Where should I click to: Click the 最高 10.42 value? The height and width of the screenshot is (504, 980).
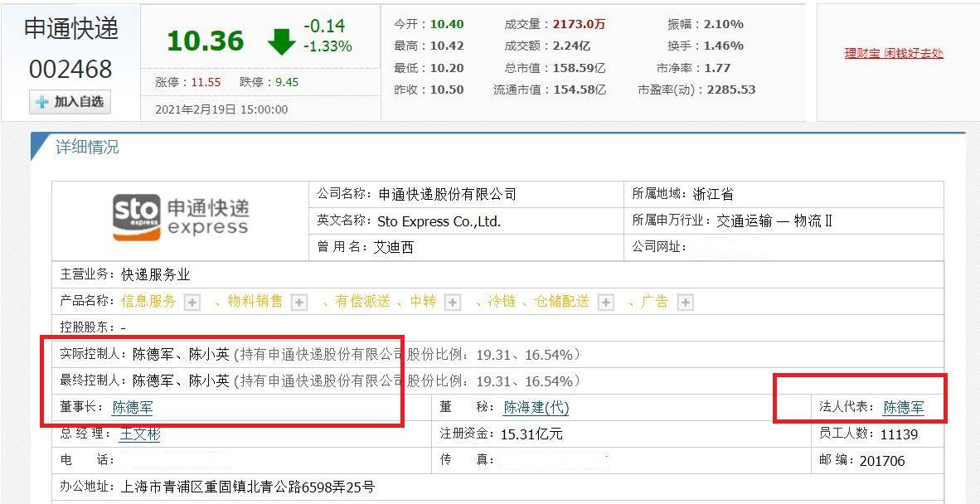point(447,46)
